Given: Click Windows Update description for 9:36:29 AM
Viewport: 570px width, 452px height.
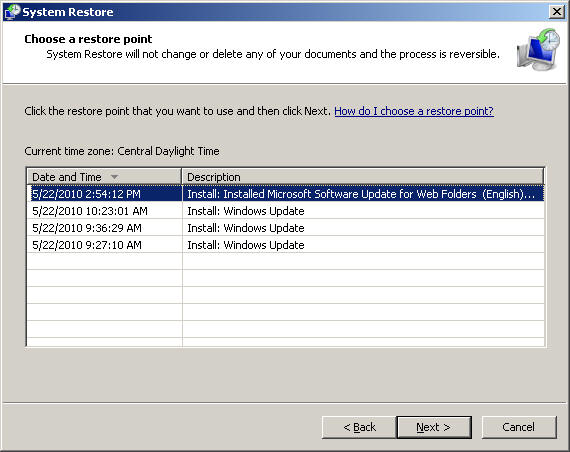Looking at the screenshot, I should coord(246,228).
